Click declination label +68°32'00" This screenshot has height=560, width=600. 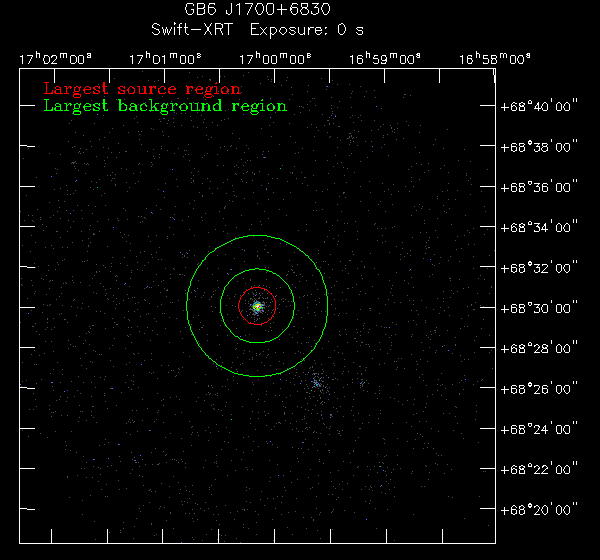coord(539,268)
